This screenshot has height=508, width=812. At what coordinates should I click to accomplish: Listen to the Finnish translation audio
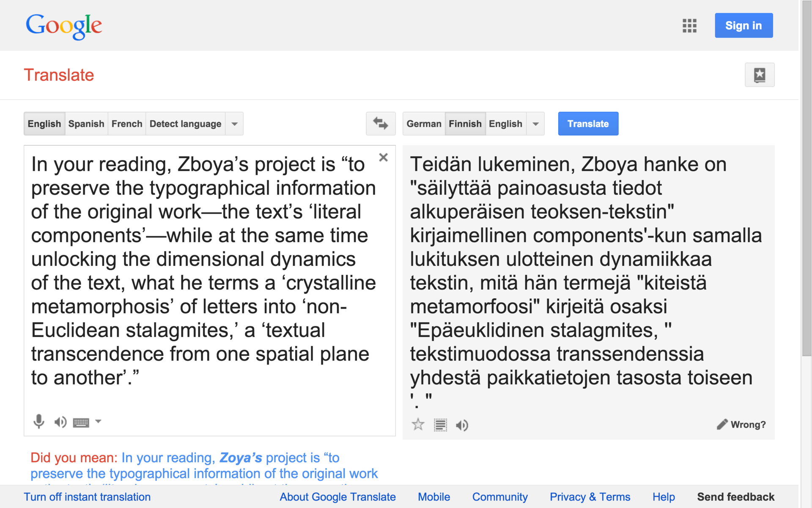(462, 425)
